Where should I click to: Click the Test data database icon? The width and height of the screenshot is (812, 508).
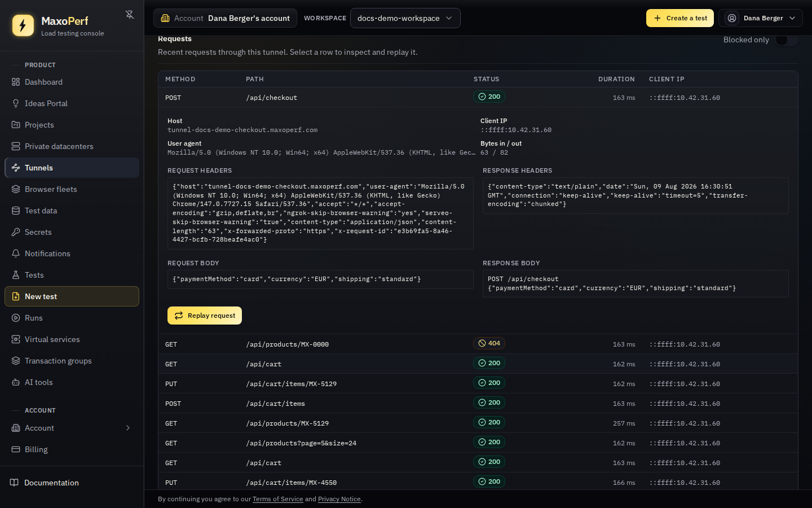(16, 211)
